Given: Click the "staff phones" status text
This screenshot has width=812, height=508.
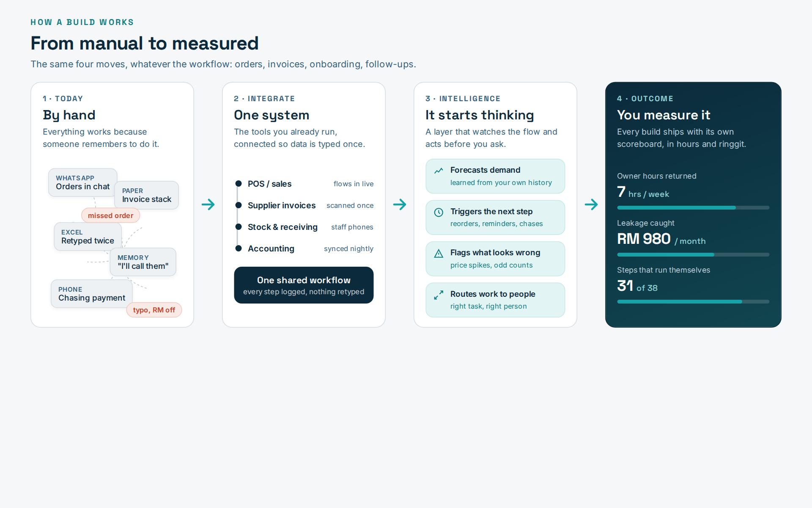Looking at the screenshot, I should (x=352, y=227).
